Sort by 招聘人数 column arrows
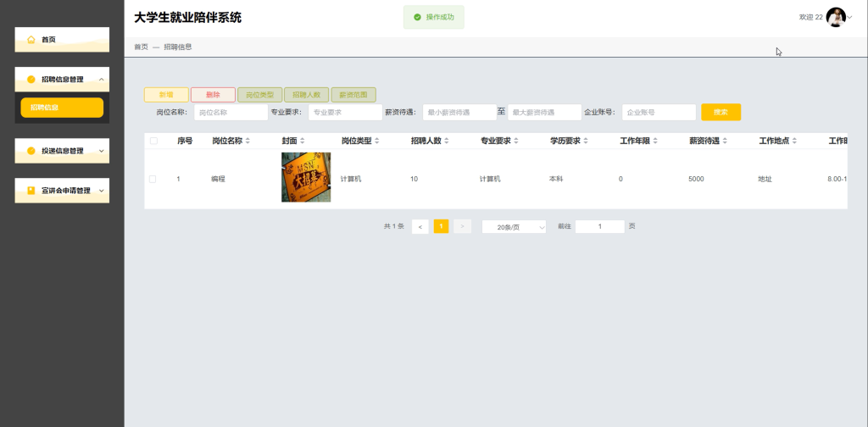Screen dimensions: 868x427 coord(446,141)
